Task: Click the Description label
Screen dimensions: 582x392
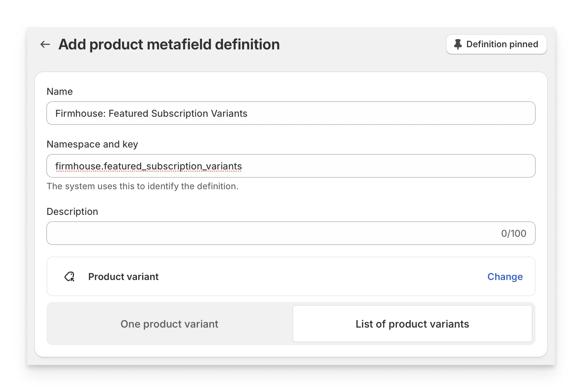Action: coord(72,212)
